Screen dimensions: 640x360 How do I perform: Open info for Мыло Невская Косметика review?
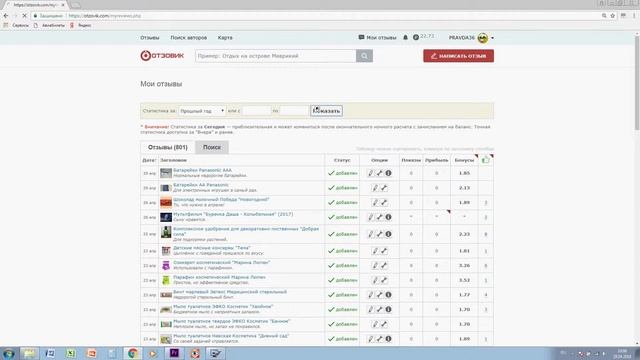[389, 339]
